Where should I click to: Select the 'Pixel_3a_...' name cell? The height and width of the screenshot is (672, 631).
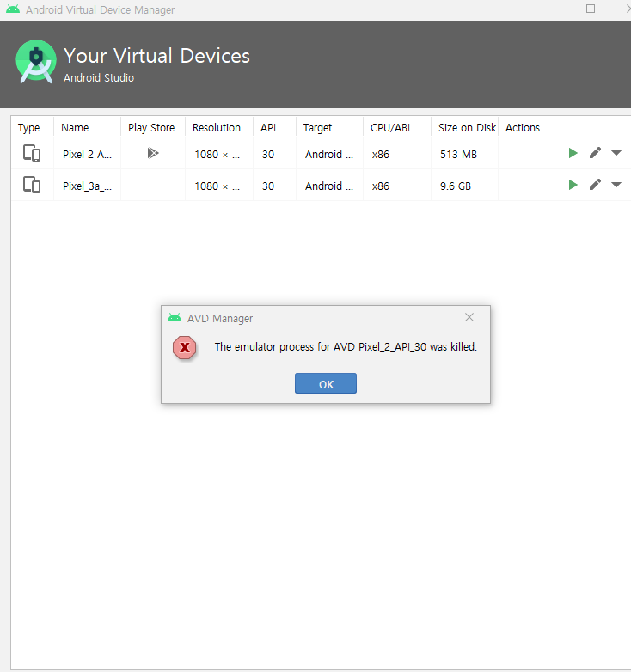click(87, 186)
